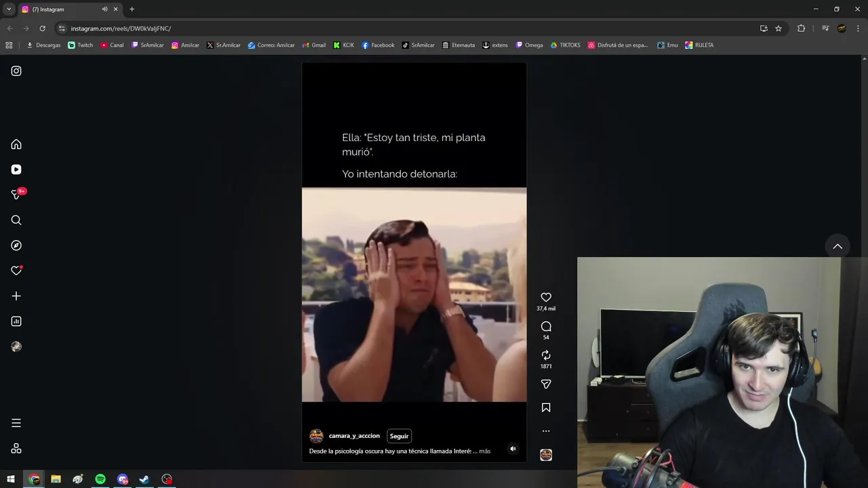Open File Explorer from the taskbar
Image resolution: width=868 pixels, height=488 pixels.
tap(56, 479)
